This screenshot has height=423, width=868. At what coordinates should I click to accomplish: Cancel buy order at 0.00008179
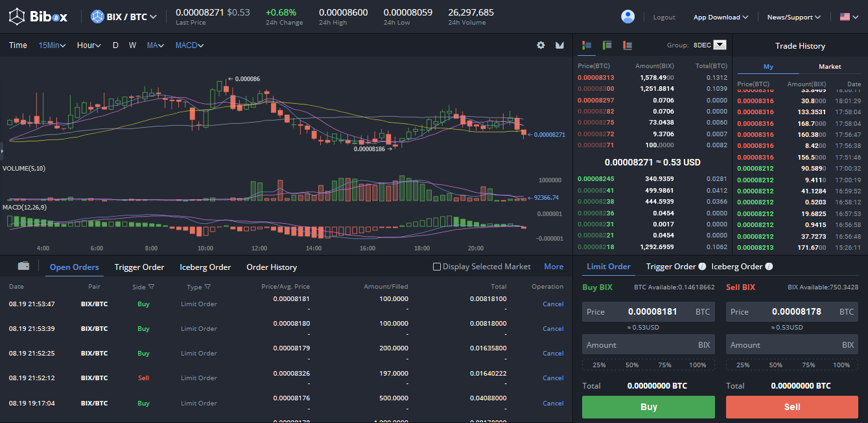(553, 354)
